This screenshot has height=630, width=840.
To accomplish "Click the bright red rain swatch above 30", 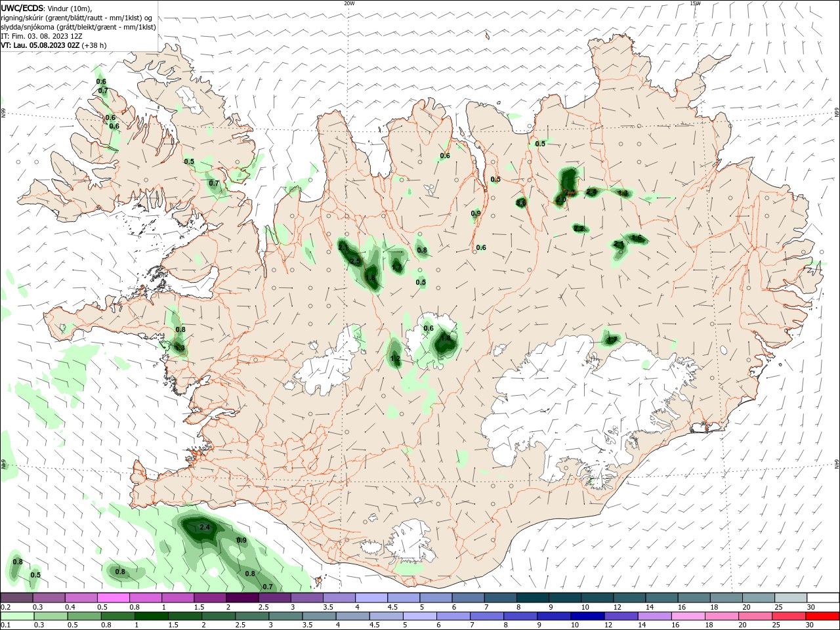I will pos(823,616).
